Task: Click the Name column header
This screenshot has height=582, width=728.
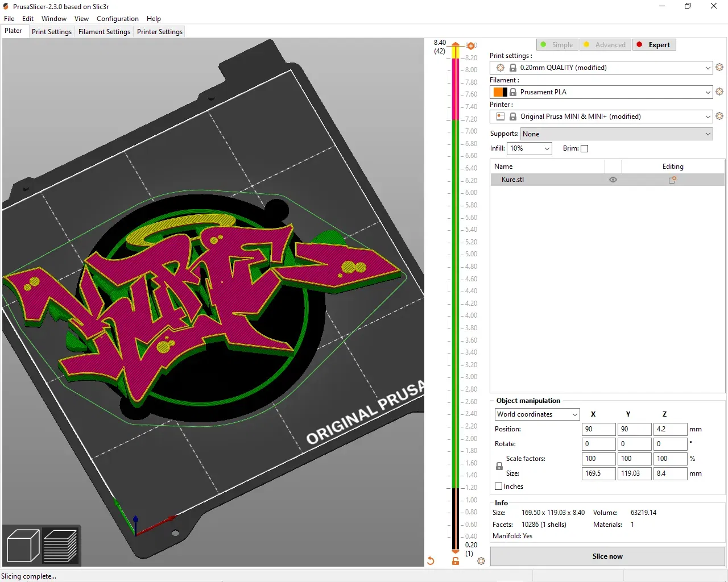Action: [547, 167]
